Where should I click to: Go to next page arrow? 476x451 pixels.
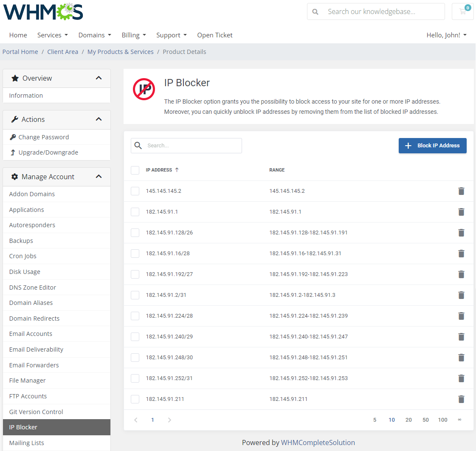pyautogui.click(x=169, y=420)
